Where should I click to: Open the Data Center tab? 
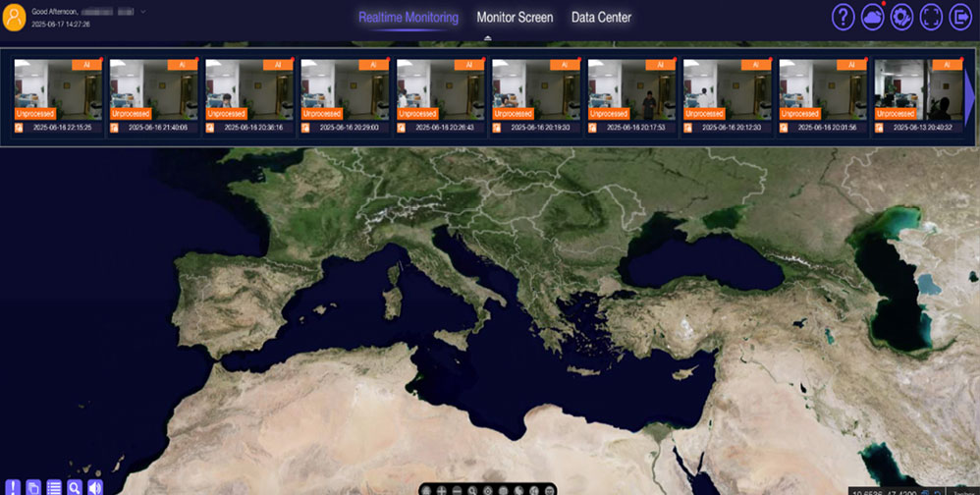[x=601, y=17]
